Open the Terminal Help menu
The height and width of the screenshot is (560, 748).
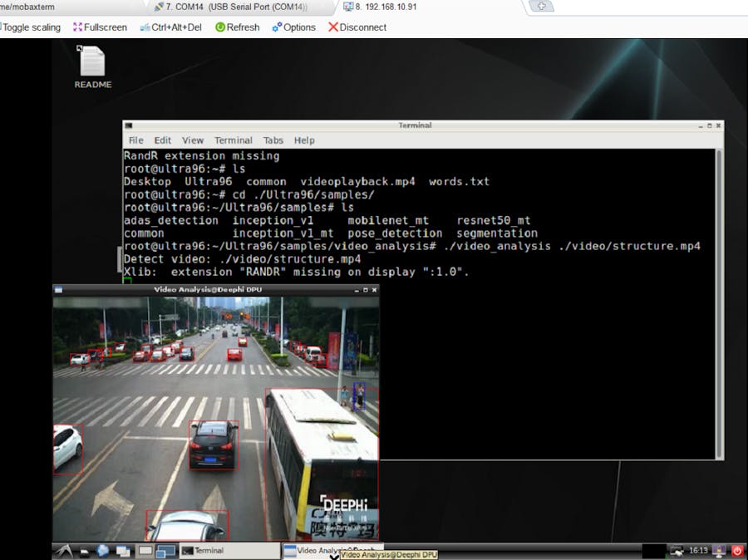point(304,140)
